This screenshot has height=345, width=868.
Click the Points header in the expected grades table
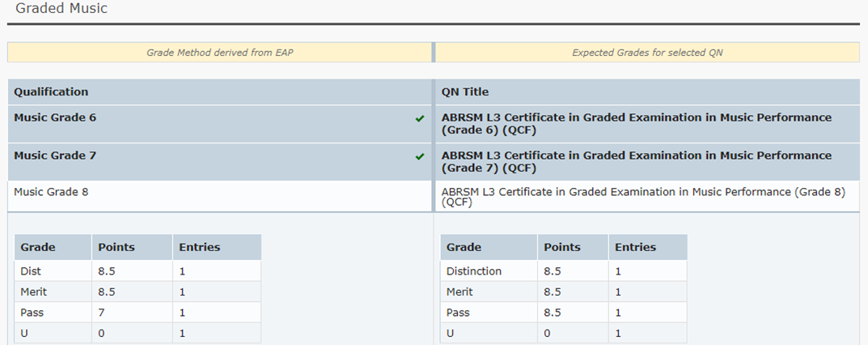click(x=573, y=247)
